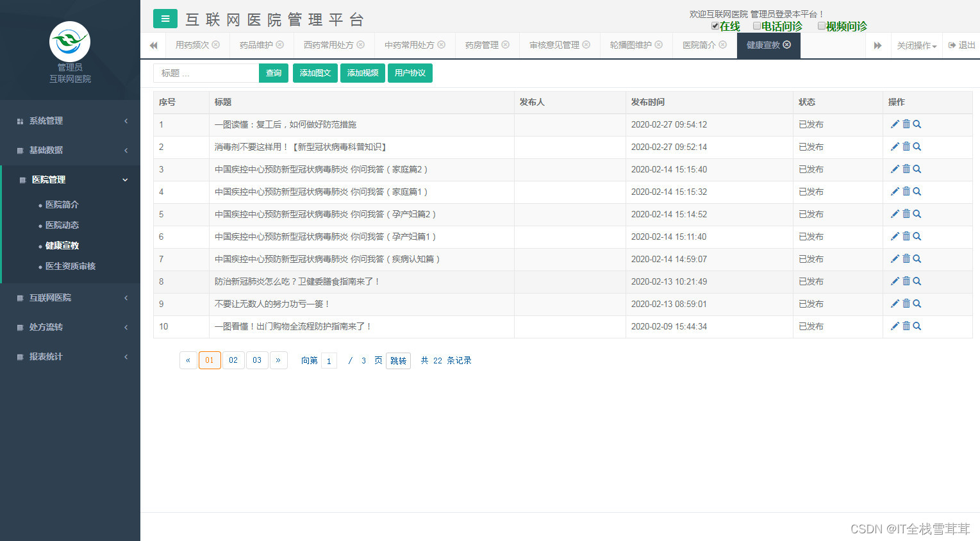Click the 添加图文 button
Viewport: 980px width, 541px height.
315,73
